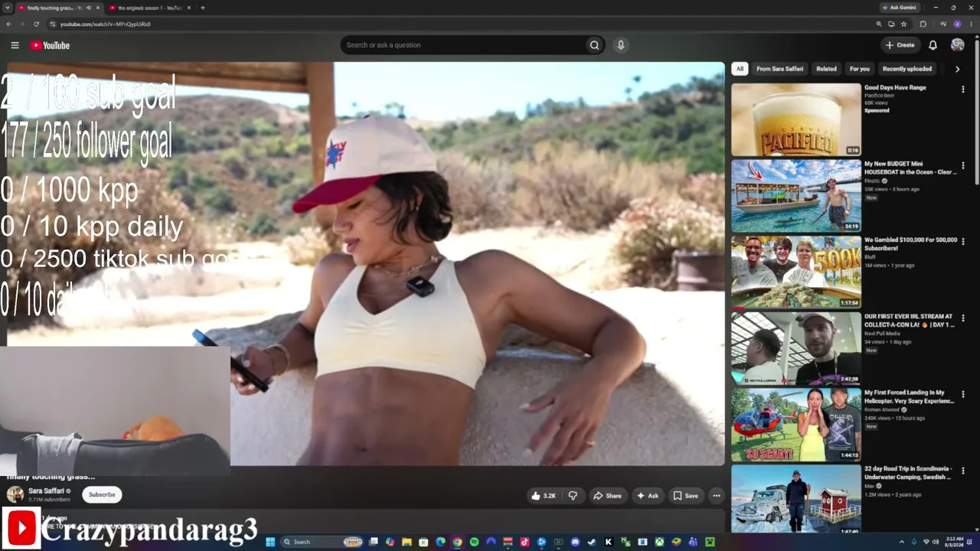Like the video with thumbs up

[544, 496]
